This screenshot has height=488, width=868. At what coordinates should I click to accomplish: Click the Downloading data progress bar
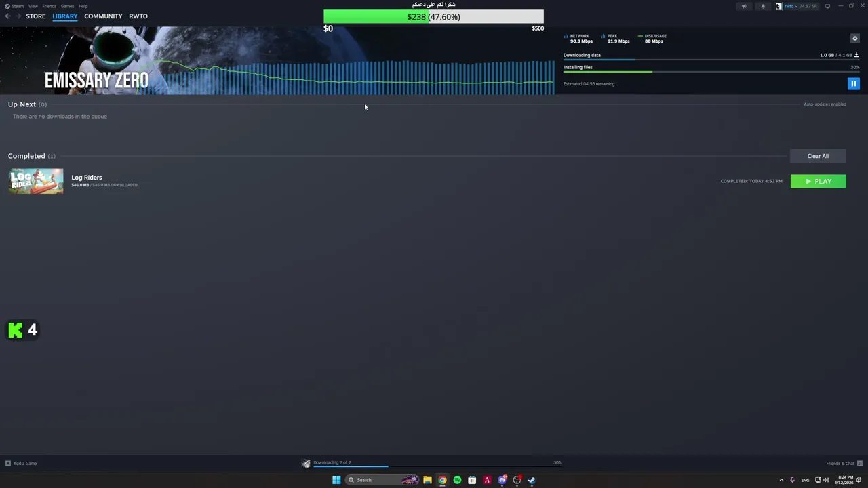tap(711, 60)
